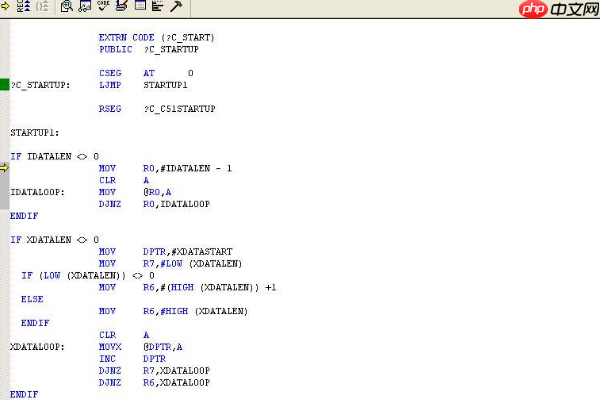Click the operand 'R6,XDATALOOP'
The height and width of the screenshot is (400, 600).
[x=176, y=382]
